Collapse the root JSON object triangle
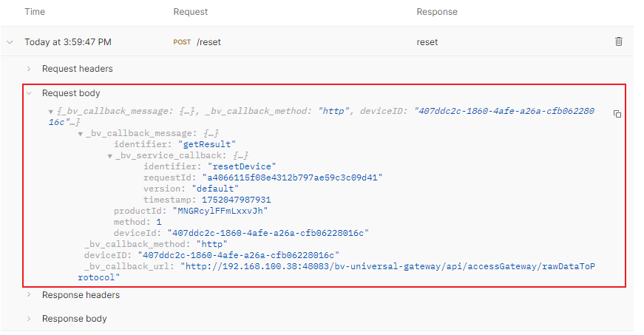Image resolution: width=644 pixels, height=335 pixels. point(50,112)
